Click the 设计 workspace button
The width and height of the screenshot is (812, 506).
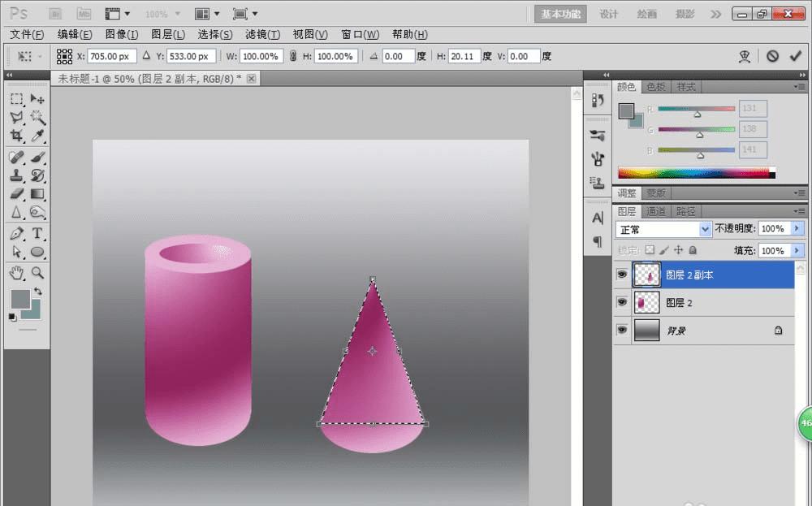point(608,14)
